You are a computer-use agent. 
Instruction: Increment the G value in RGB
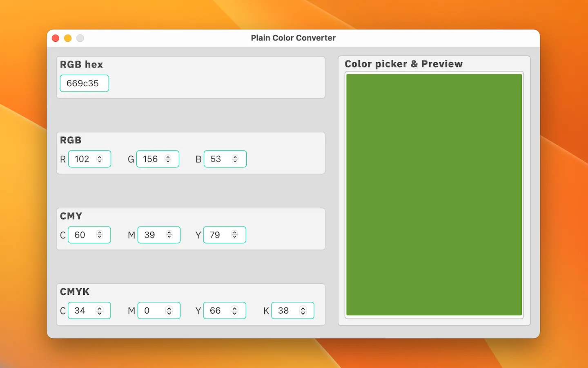[x=168, y=157]
